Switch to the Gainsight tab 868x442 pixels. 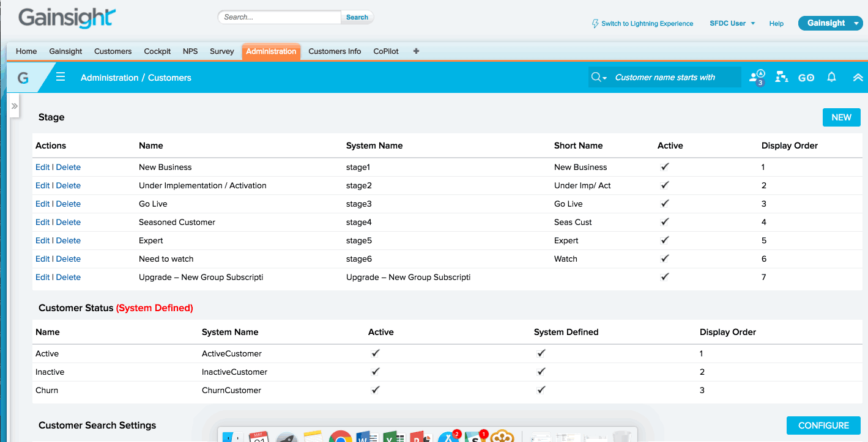65,51
